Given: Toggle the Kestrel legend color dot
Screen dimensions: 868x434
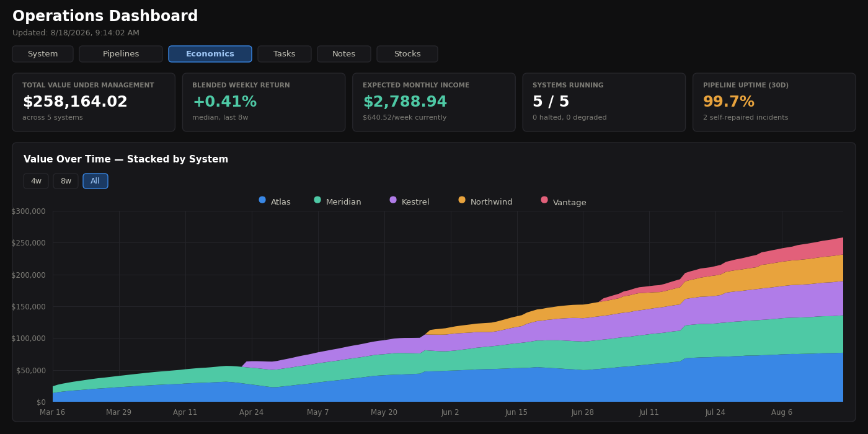Looking at the screenshot, I should (x=393, y=200).
